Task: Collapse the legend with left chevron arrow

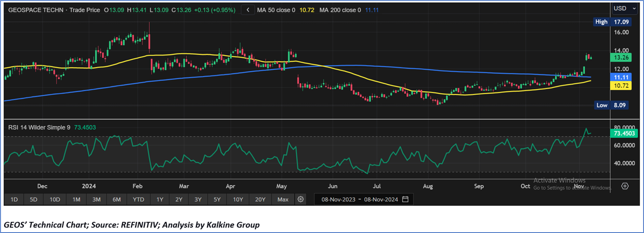Action: (x=248, y=10)
